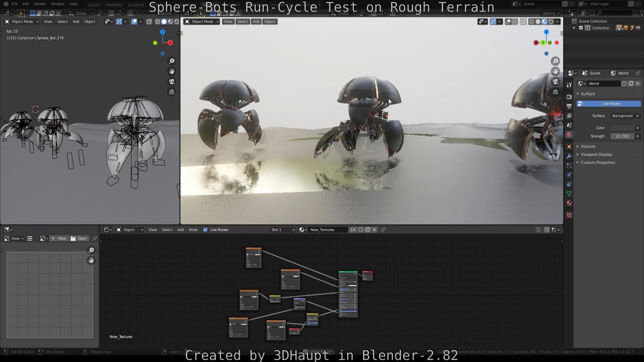Viewport: 644px width, 362px height.
Task: Open the Surface Background shader dropdown
Action: (624, 116)
